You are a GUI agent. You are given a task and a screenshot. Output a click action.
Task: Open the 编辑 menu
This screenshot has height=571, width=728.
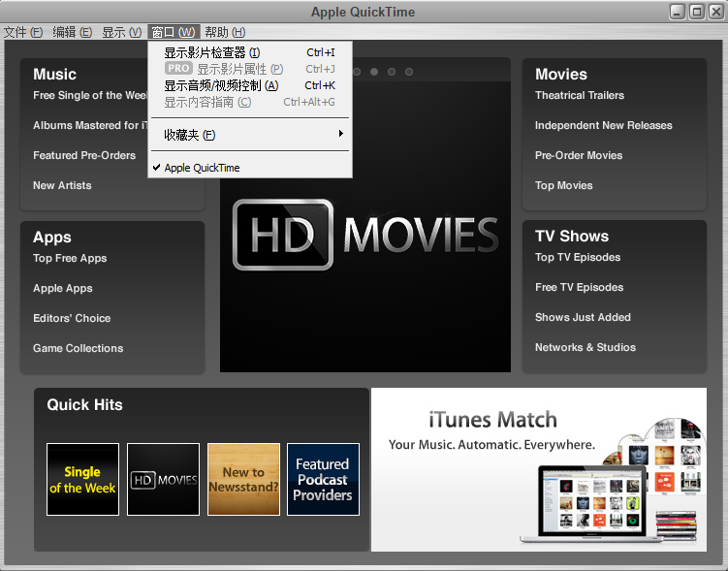point(73,32)
